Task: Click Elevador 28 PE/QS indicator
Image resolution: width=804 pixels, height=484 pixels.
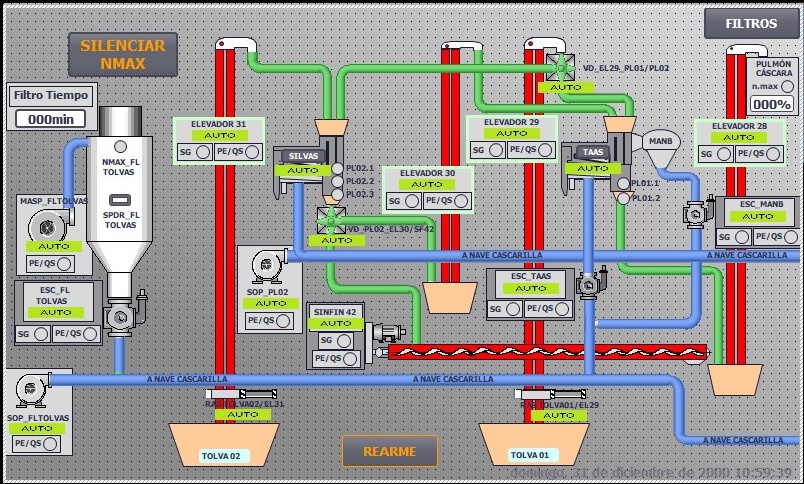Action: [773, 154]
